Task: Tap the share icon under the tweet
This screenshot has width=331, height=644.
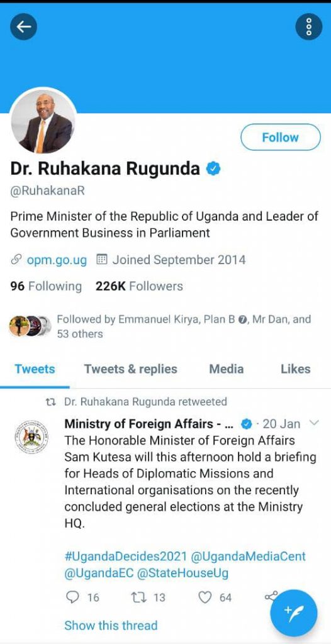Action: coord(271,596)
